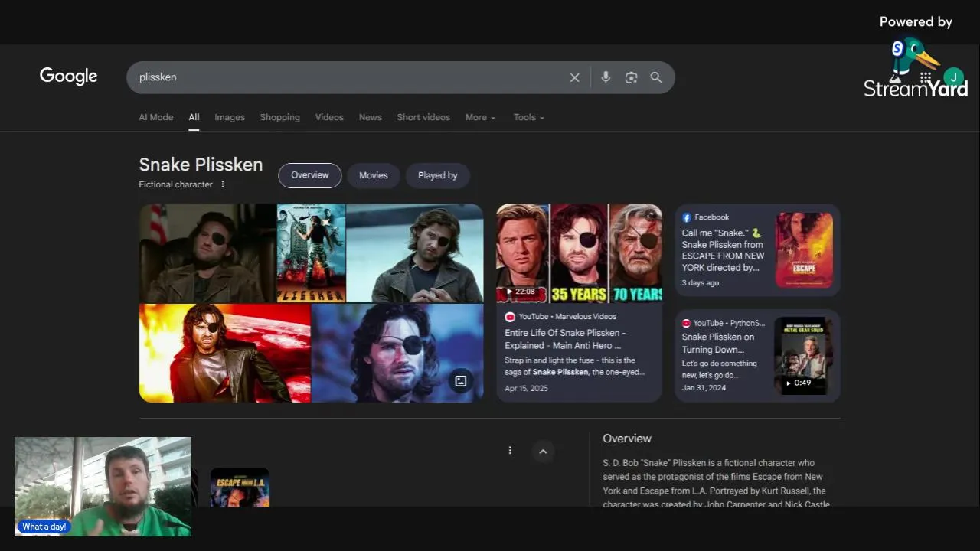Play the 0:49 PythonS video thumbnail
Screen dimensions: 980x551
[x=803, y=356]
